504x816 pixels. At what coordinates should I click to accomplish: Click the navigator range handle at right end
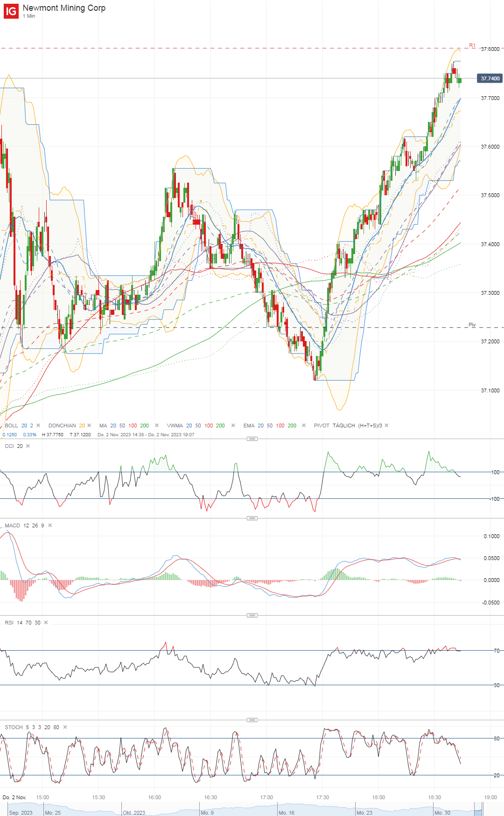[482, 809]
